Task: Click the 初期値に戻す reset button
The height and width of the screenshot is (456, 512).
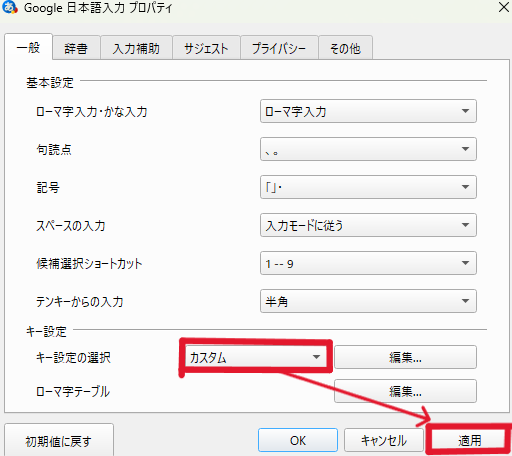Action: pos(59,441)
